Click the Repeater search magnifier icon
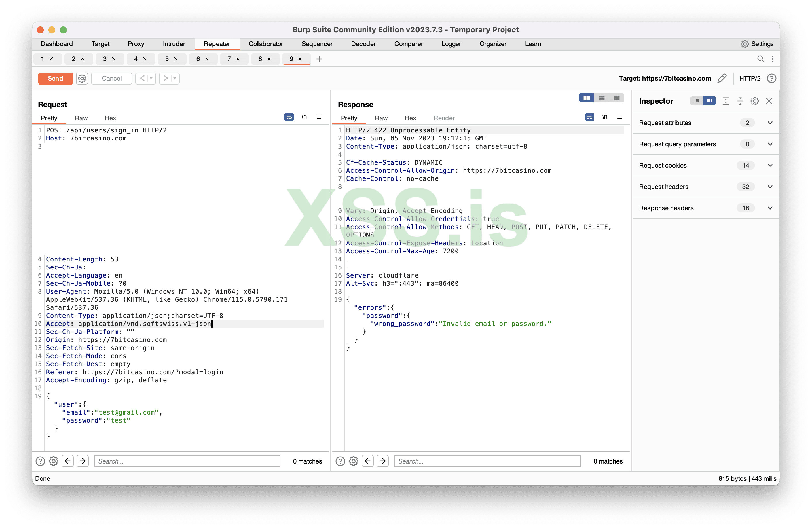 point(760,59)
